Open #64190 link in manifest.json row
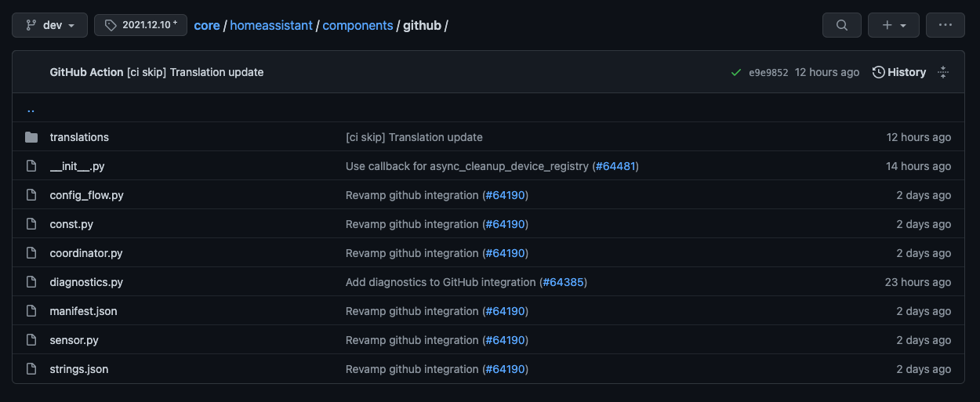 (x=506, y=311)
